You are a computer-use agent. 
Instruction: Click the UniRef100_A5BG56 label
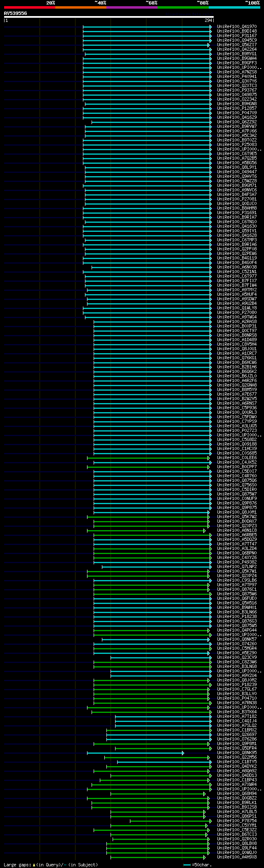237,163
